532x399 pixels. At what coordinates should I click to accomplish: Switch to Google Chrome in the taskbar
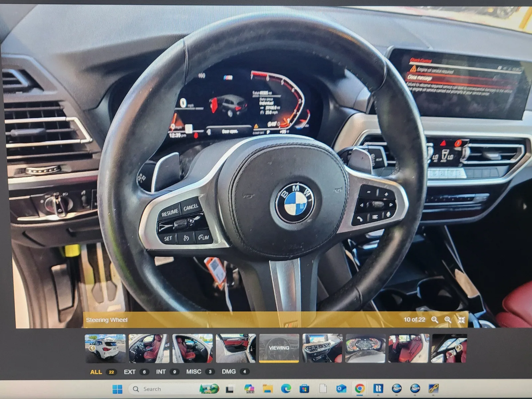tap(359, 388)
